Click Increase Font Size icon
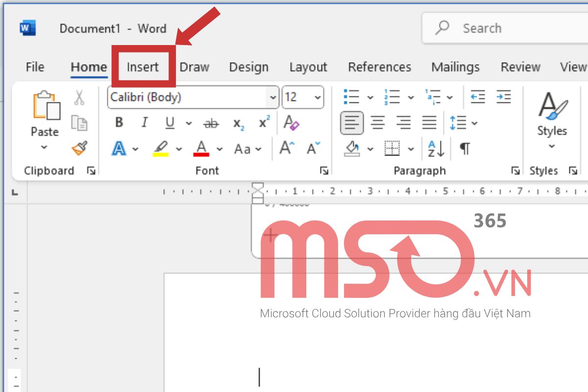 pyautogui.click(x=287, y=147)
